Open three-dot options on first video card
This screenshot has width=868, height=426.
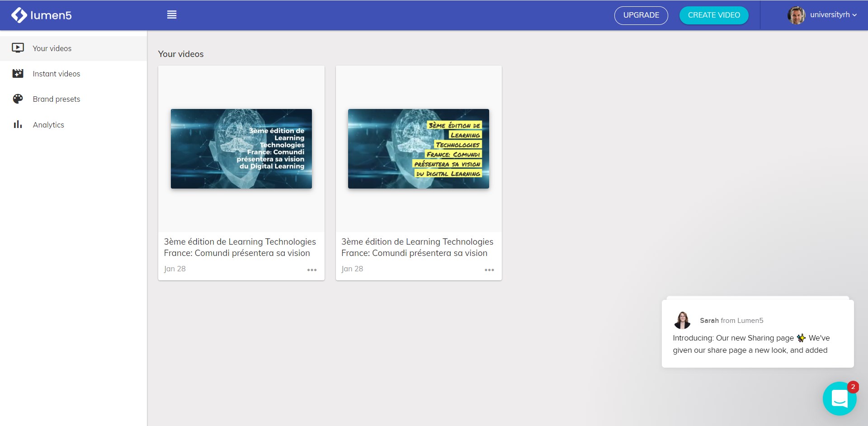point(312,270)
